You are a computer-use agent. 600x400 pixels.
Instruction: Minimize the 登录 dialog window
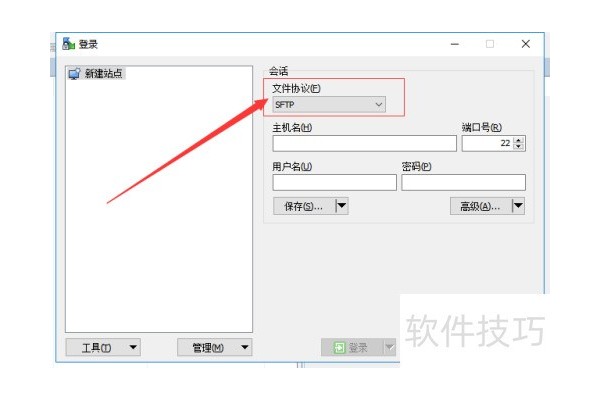coord(455,44)
